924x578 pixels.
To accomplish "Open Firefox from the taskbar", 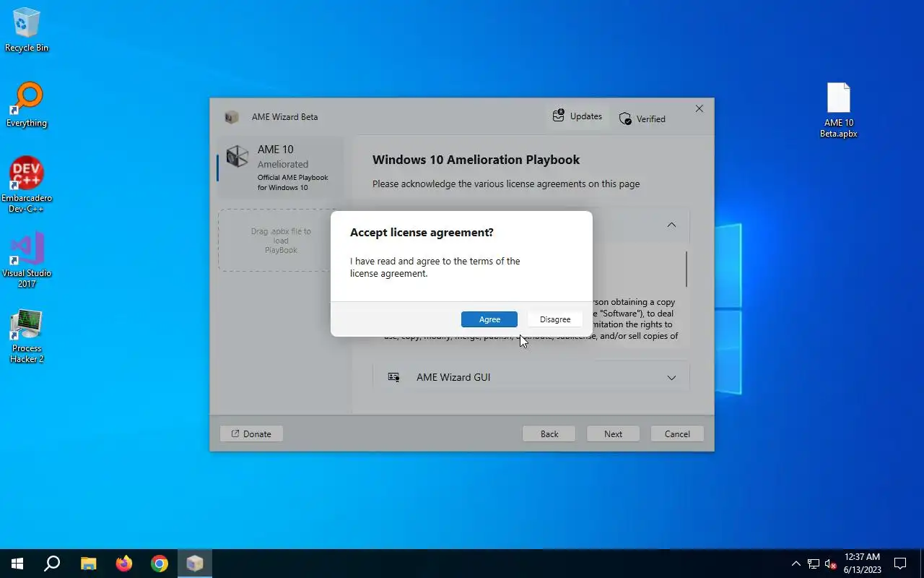I will [x=124, y=564].
